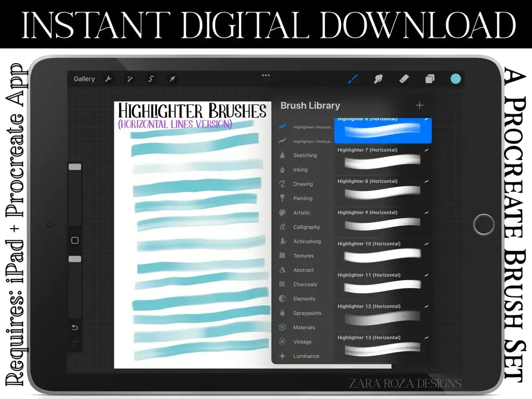The height and width of the screenshot is (399, 532).
Task: Select the Eraser tool
Action: pyautogui.click(x=404, y=78)
